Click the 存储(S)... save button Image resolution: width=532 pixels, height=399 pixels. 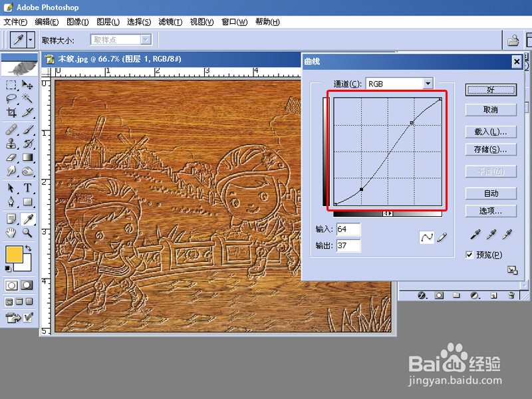(491, 150)
